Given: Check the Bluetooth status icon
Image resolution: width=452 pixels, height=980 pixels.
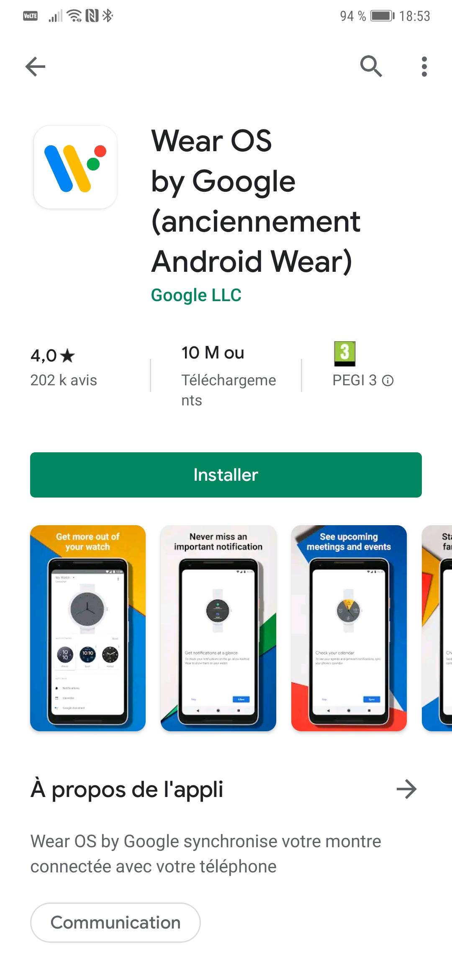Looking at the screenshot, I should coord(108,16).
